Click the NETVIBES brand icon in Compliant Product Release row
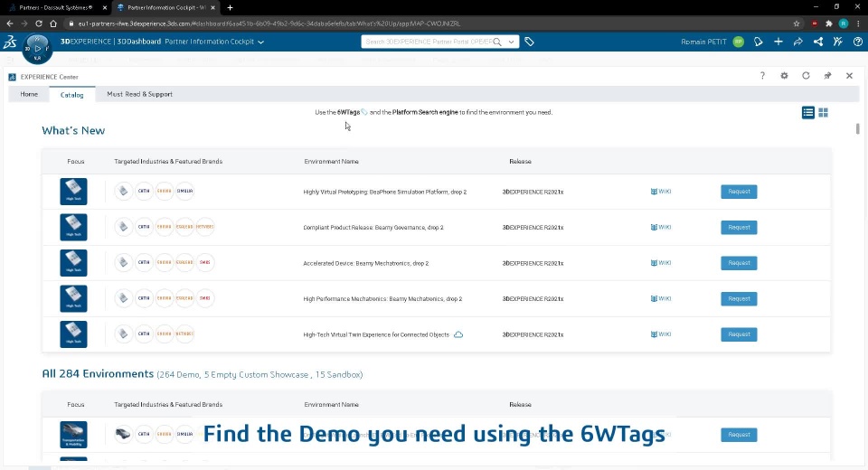Image resolution: width=868 pixels, height=470 pixels. coord(205,227)
